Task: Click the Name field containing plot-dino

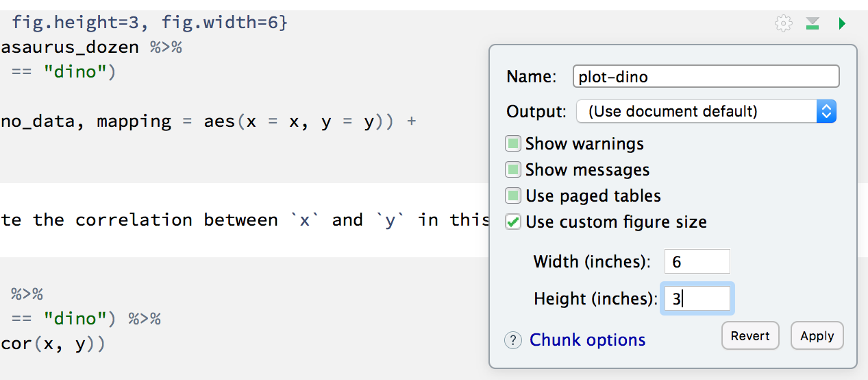Action: pos(706,76)
